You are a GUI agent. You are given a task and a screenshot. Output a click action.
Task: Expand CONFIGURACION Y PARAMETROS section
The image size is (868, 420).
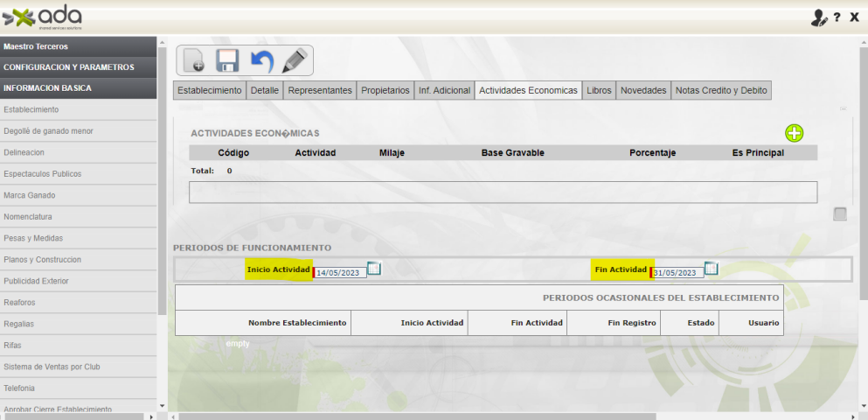[x=79, y=67]
